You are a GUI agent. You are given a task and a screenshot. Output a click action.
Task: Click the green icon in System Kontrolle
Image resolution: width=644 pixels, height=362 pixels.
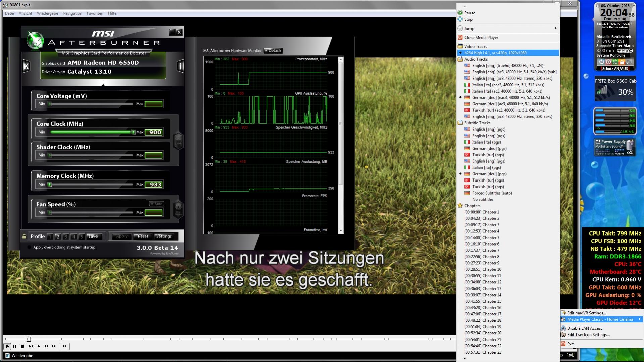tap(615, 62)
